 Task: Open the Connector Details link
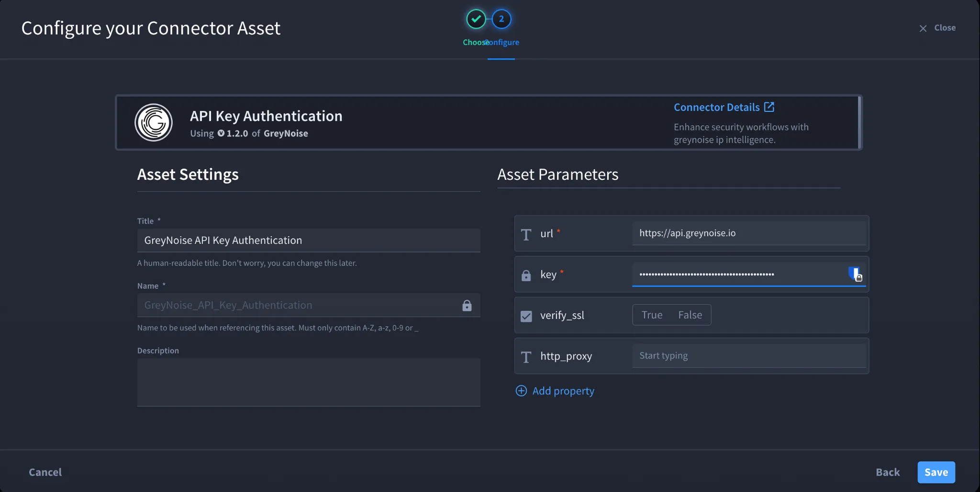pyautogui.click(x=716, y=107)
